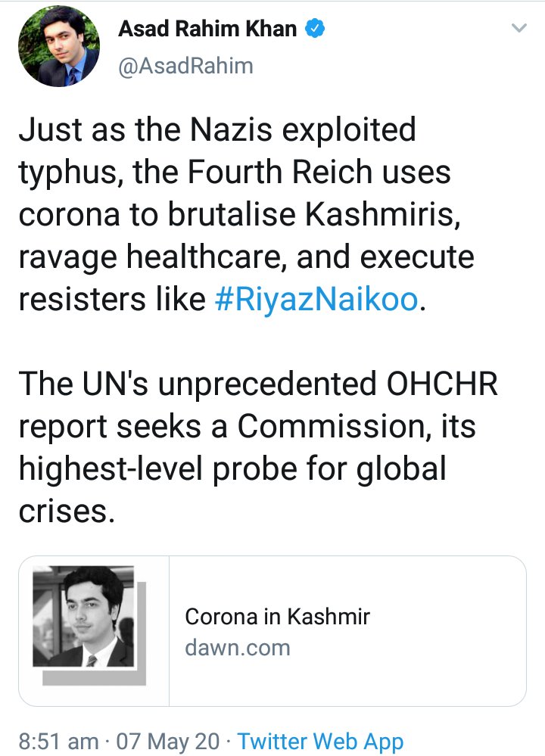Expand the tweet options chevron
Screen dimensions: 545x756
click(519, 29)
